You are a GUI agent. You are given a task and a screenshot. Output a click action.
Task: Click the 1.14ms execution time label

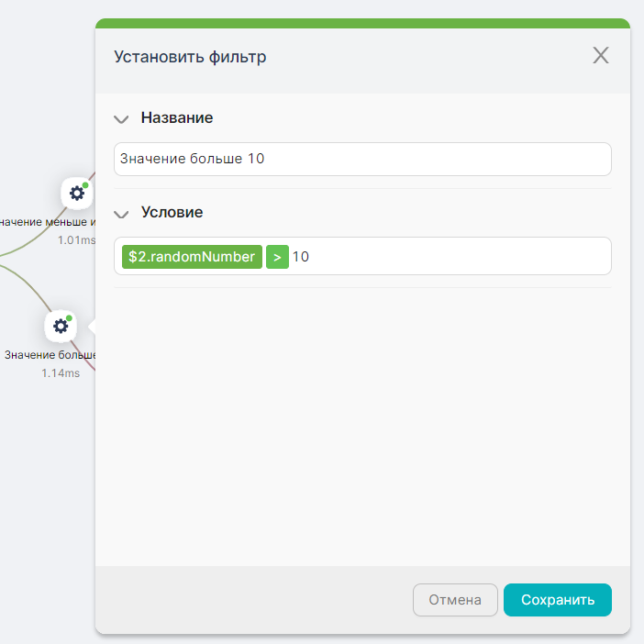tap(61, 373)
